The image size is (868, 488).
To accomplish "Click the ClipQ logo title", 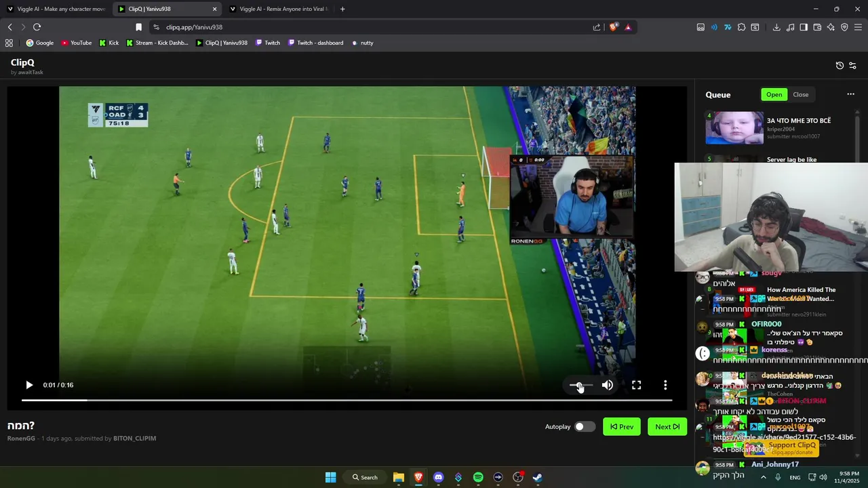I will pos(22,62).
